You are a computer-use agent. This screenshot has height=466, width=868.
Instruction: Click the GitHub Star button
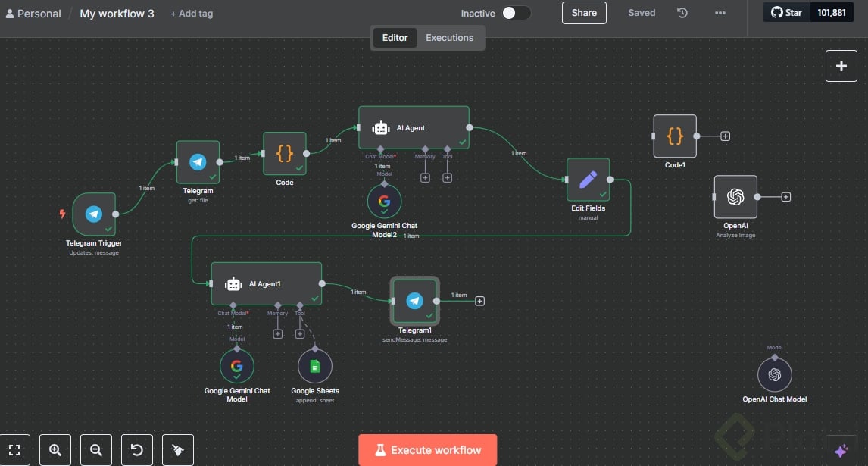(786, 12)
